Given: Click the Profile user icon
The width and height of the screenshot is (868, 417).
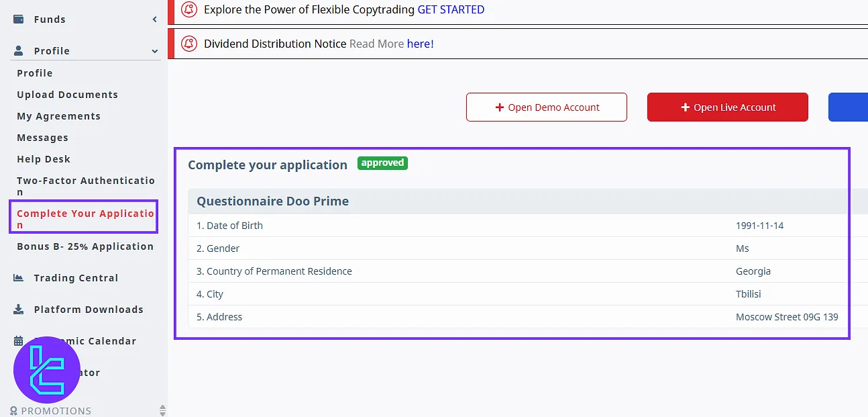Looking at the screenshot, I should (19, 51).
